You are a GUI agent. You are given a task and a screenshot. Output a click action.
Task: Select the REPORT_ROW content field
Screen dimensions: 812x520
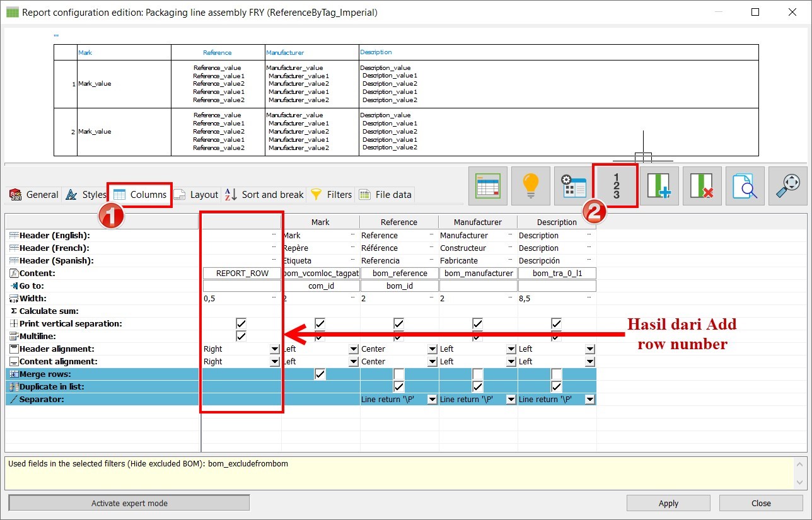241,273
